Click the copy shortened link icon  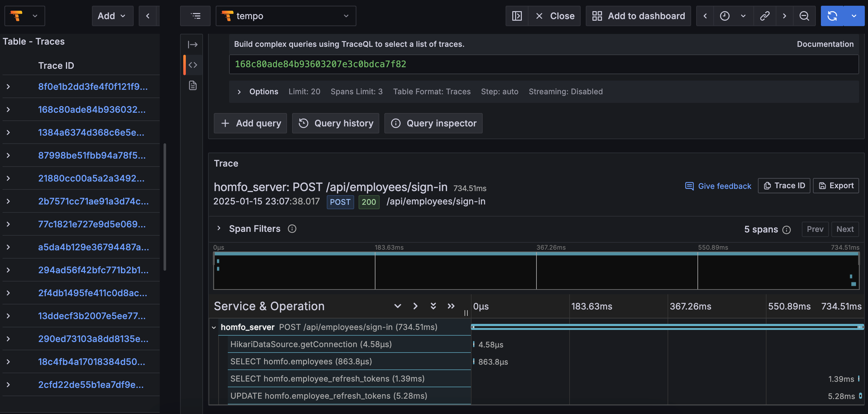tap(765, 16)
